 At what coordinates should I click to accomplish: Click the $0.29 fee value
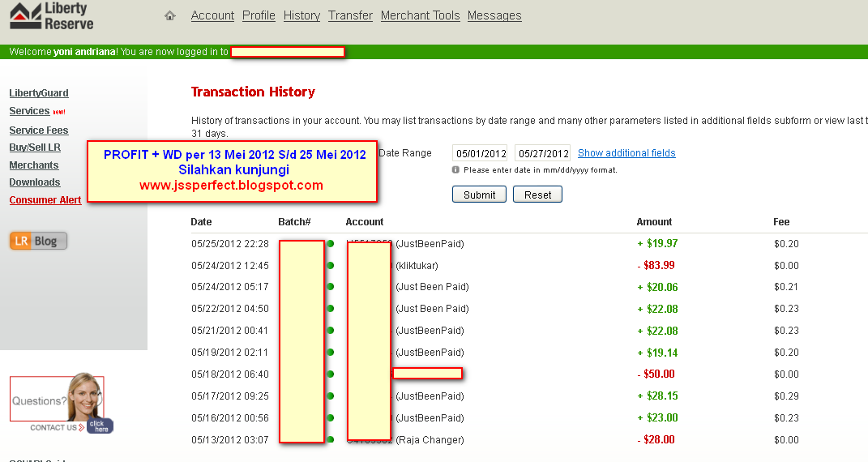787,396
